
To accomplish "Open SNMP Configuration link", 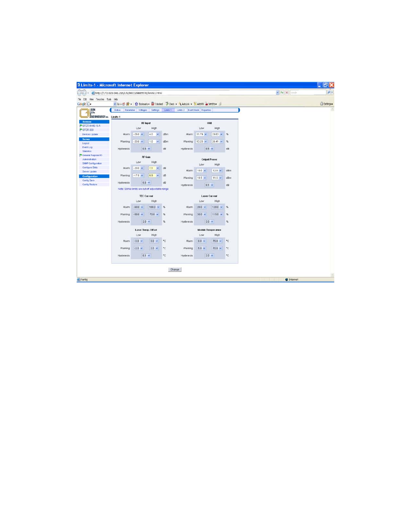I will tap(92, 164).
